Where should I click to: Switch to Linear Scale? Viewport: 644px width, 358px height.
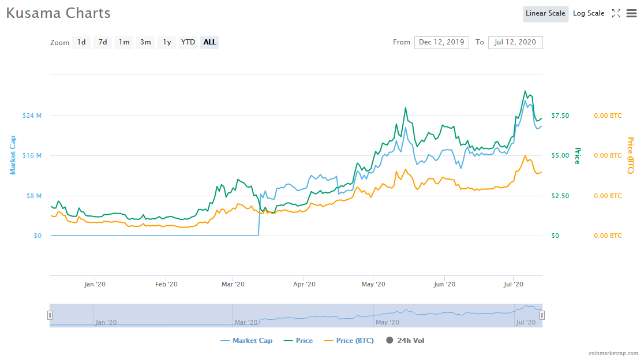(545, 13)
